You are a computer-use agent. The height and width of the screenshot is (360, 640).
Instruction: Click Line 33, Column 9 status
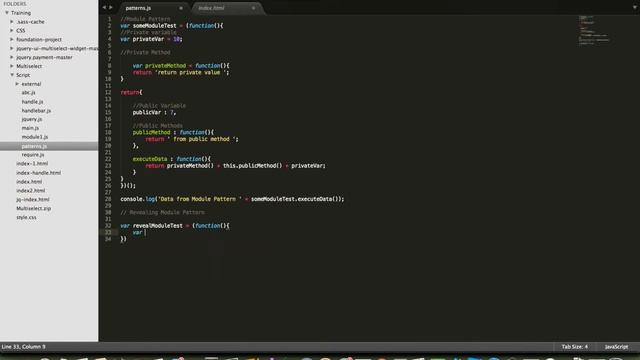24,347
